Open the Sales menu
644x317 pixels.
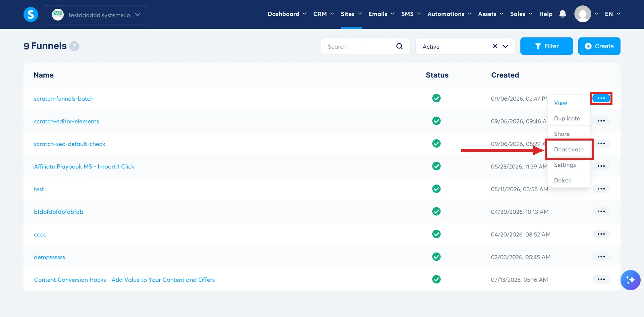[521, 14]
